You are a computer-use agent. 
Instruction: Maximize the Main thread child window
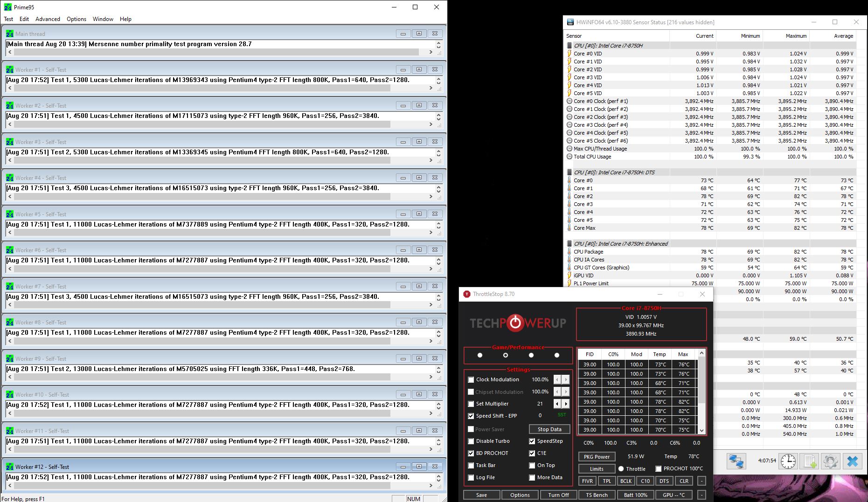point(419,34)
